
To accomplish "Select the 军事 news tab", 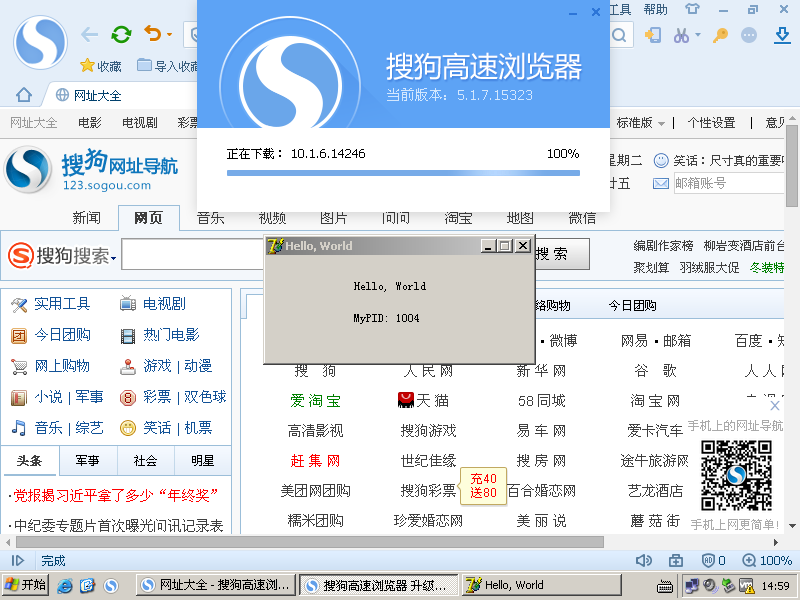I will pyautogui.click(x=87, y=461).
